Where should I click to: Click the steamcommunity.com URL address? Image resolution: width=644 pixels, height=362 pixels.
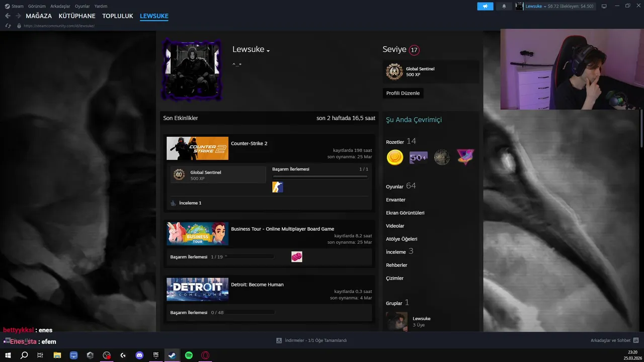pos(59,26)
